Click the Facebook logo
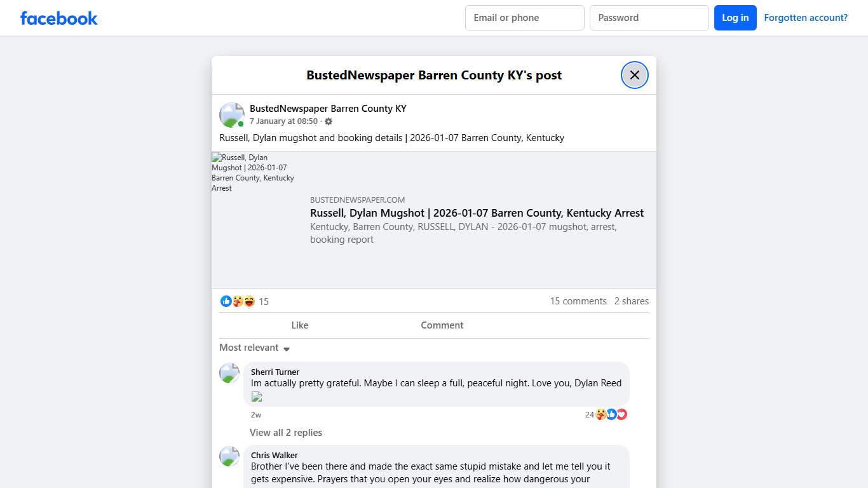 pos(59,18)
